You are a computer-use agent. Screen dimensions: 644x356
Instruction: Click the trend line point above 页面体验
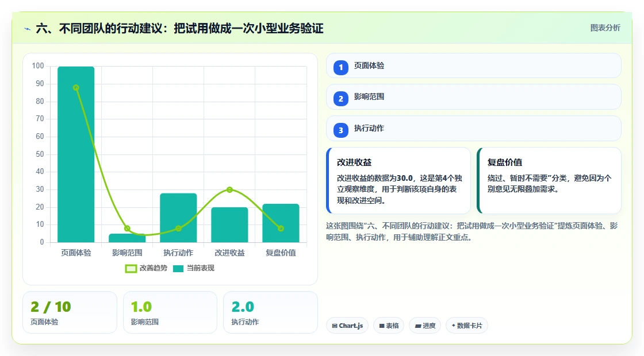point(76,88)
